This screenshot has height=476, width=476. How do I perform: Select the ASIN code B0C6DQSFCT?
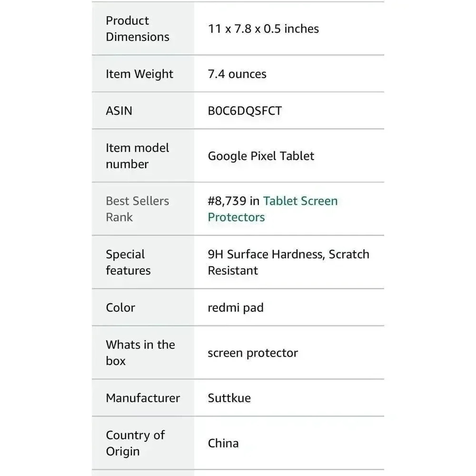click(x=245, y=111)
